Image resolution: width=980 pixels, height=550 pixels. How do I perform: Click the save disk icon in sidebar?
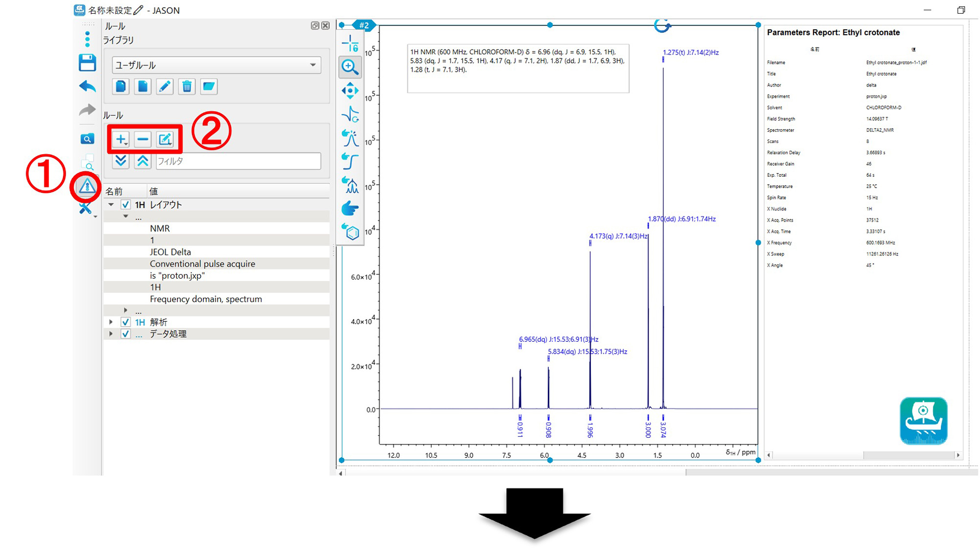(x=87, y=63)
